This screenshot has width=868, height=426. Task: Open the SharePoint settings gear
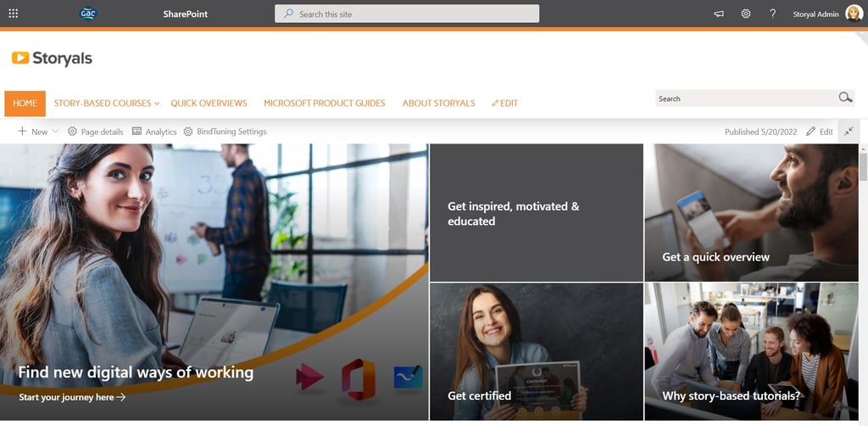tap(746, 14)
